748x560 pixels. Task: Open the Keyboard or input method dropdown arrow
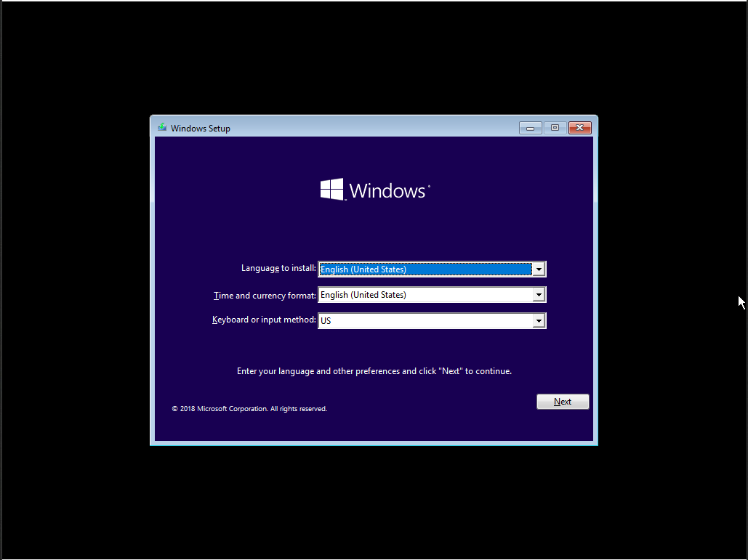pyautogui.click(x=539, y=321)
